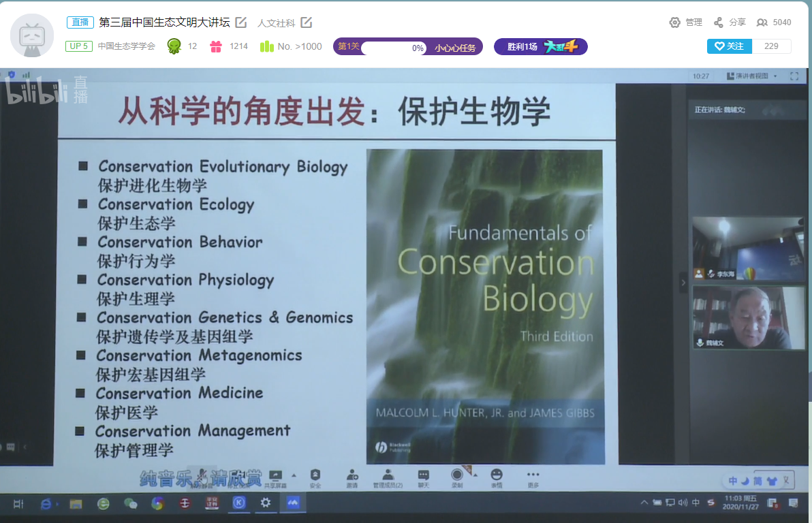Expand the share screen options arrow

click(x=294, y=475)
